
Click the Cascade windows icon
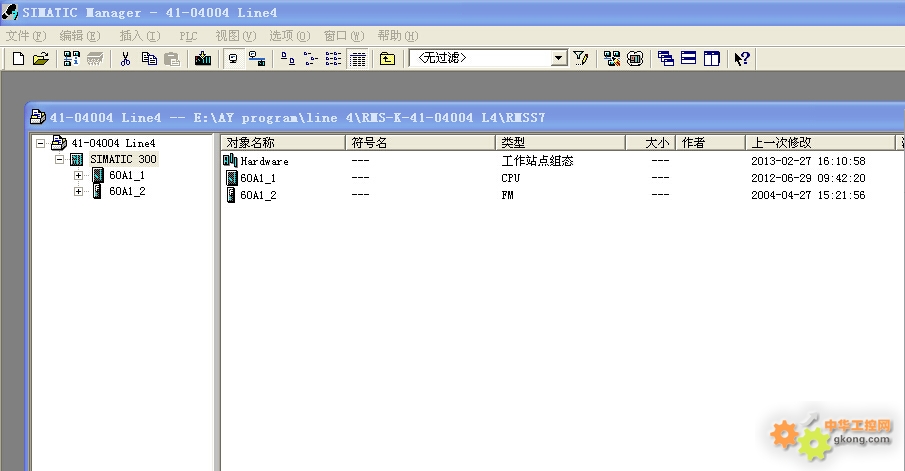click(665, 58)
